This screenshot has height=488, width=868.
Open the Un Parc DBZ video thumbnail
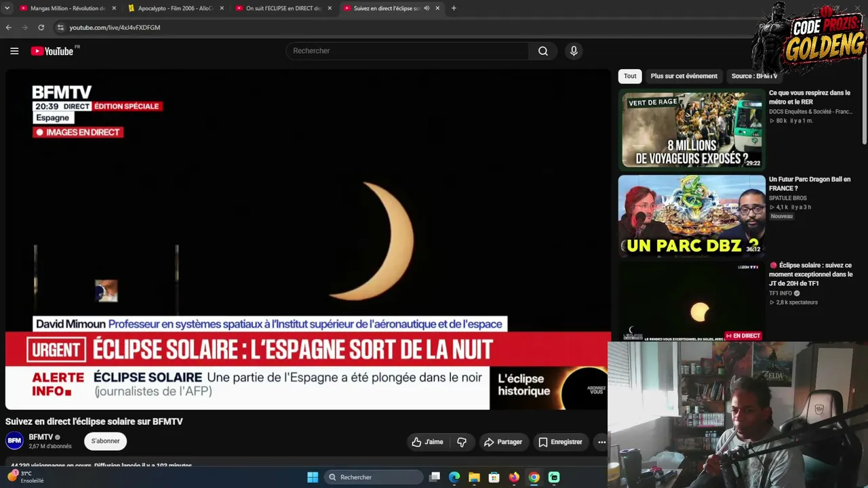tap(692, 216)
